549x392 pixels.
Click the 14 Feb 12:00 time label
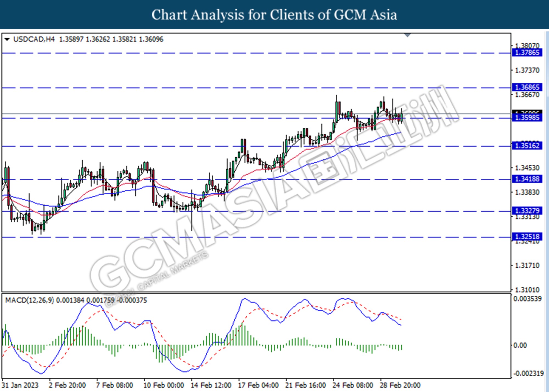tap(211, 385)
